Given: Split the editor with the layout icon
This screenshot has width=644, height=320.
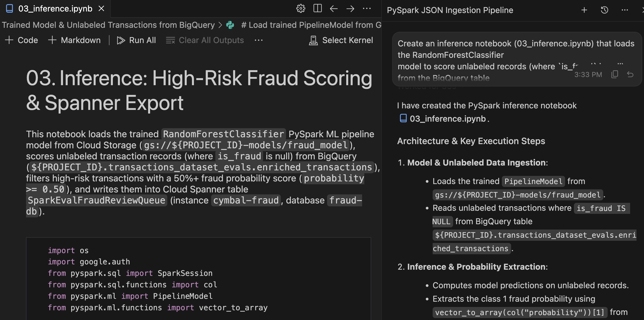Looking at the screenshot, I should point(317,9).
